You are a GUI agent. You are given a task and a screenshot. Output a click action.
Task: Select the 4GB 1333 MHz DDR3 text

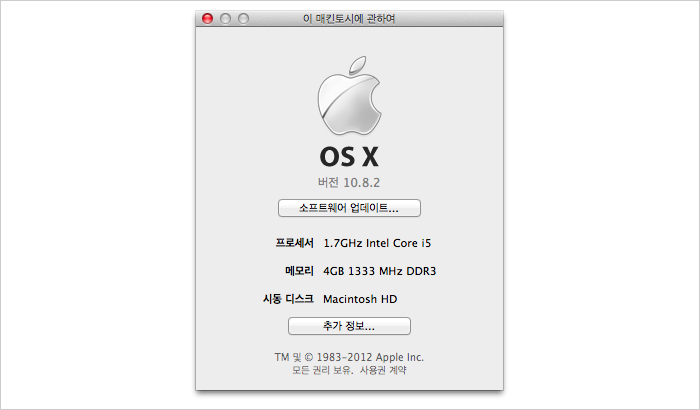pos(379,271)
